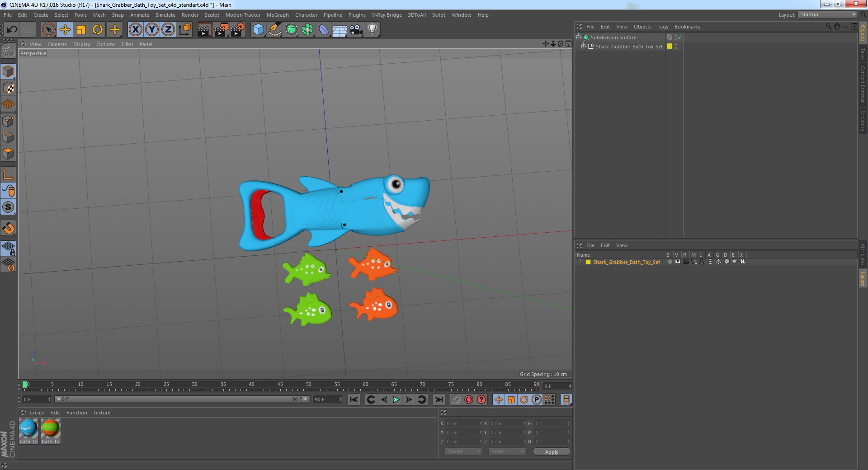Toggle layer visibility eye for Shark_Grabber_Bath_Toy_Set
This screenshot has width=868, height=470.
click(x=678, y=262)
